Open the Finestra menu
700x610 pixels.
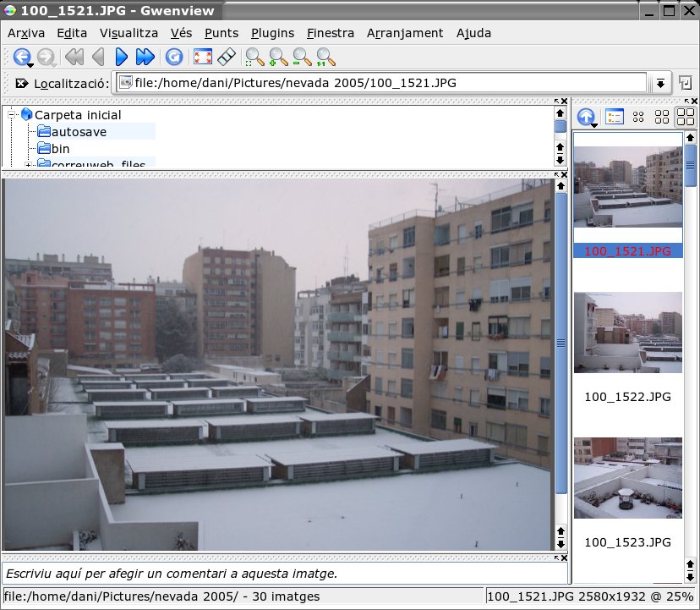coord(331,33)
